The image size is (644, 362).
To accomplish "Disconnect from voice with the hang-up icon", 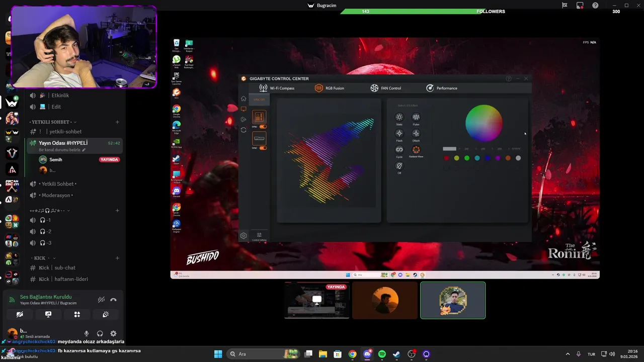I will click(113, 300).
